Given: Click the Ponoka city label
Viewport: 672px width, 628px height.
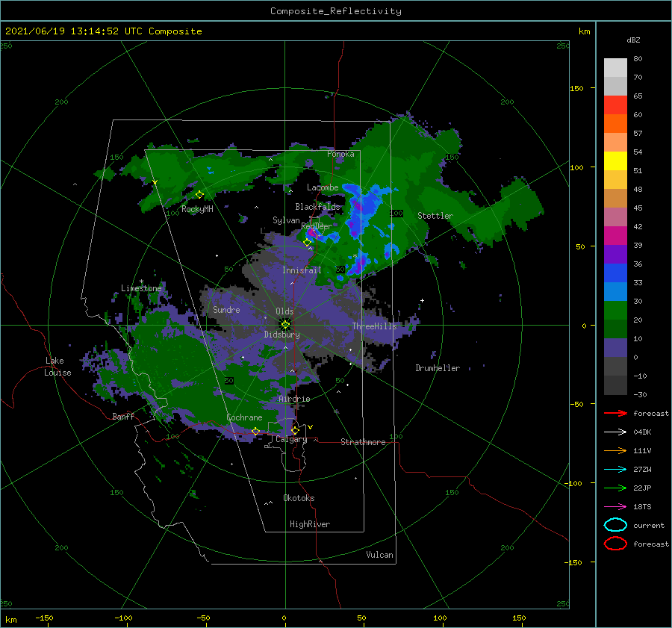Looking at the screenshot, I should pos(340,154).
